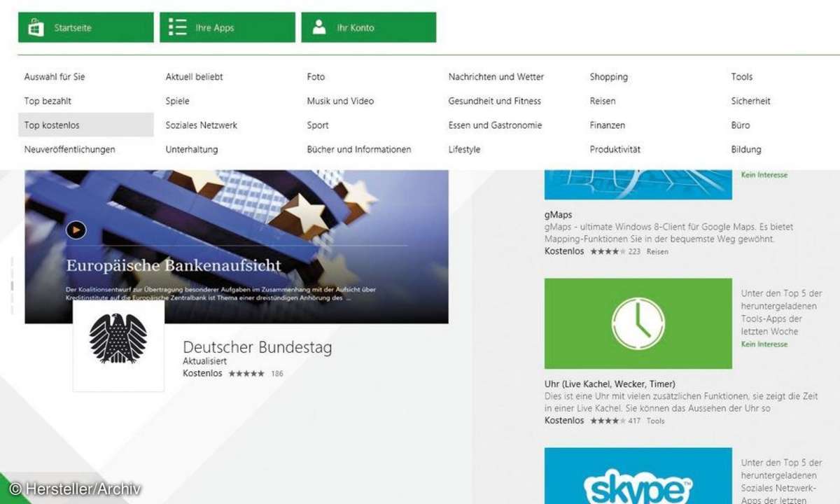Open the Unterhaltung category
Screen dimensions: 840x504
click(x=191, y=149)
